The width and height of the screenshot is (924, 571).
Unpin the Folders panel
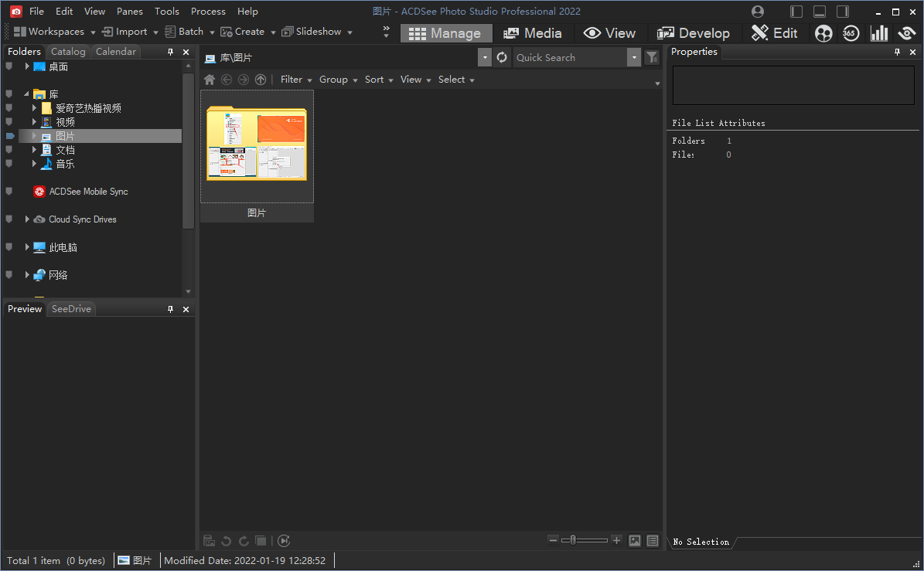(x=169, y=51)
